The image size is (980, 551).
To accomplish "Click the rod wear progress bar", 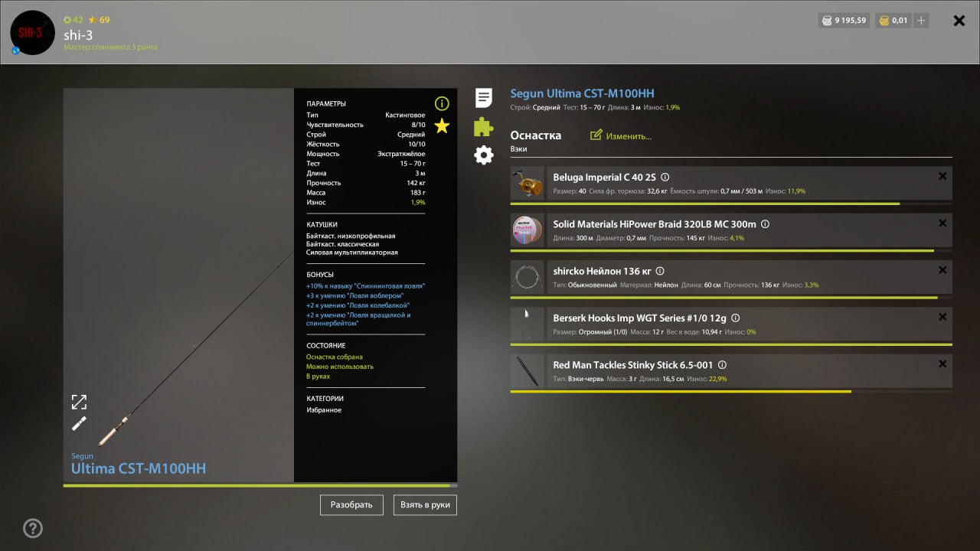I will 260,485.
